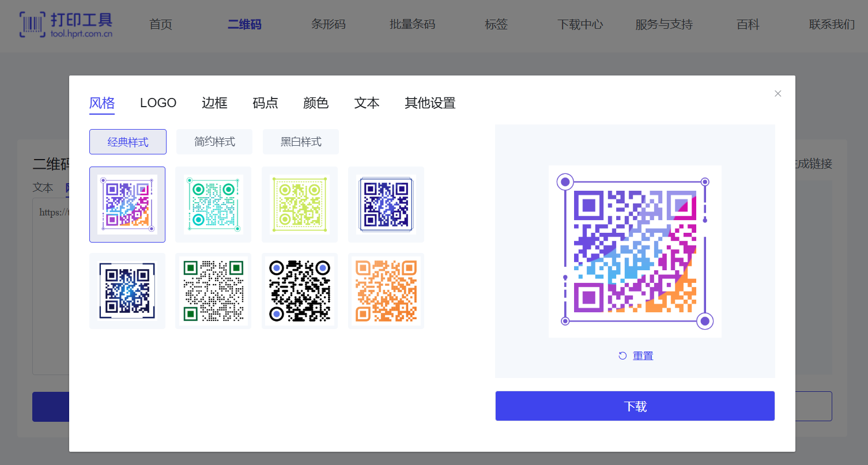Choose the dark blue stacked-frame QR style
The width and height of the screenshot is (868, 465).
pyautogui.click(x=386, y=205)
